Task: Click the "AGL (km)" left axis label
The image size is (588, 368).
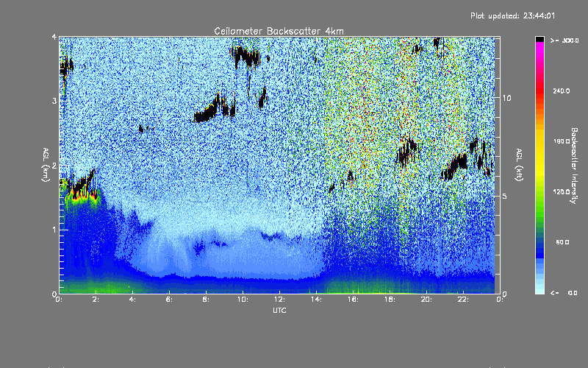Action: [x=46, y=165]
